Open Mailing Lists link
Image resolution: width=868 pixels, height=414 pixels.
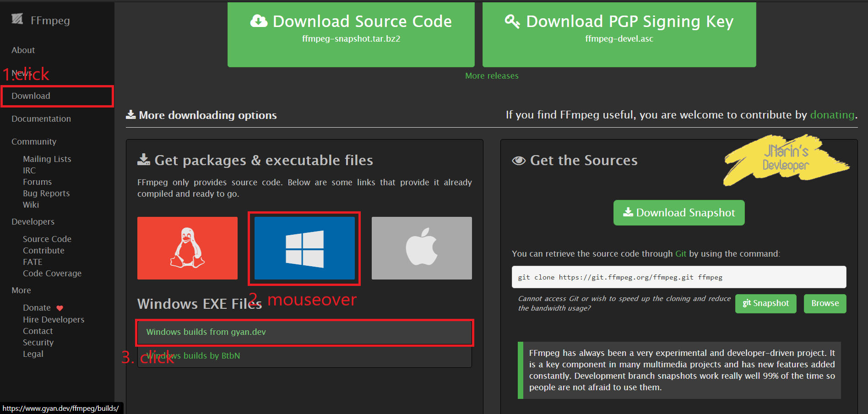(47, 159)
